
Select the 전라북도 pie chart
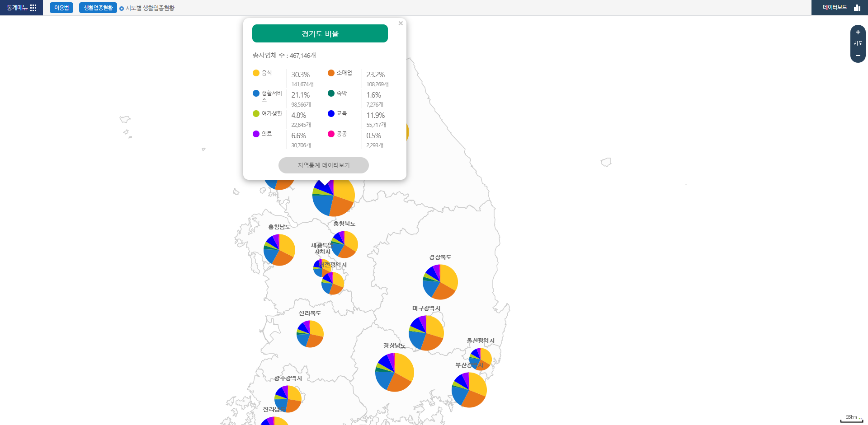pyautogui.click(x=310, y=334)
